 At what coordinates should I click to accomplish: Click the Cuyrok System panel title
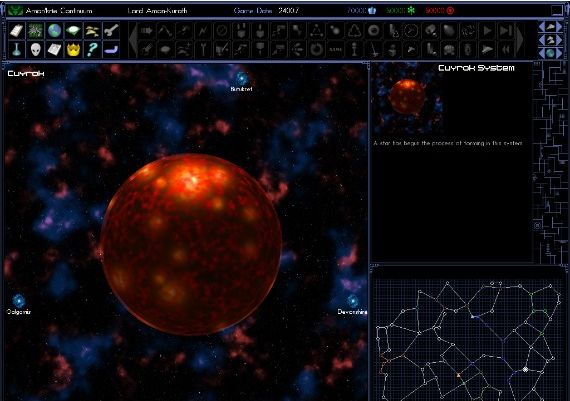[x=476, y=68]
